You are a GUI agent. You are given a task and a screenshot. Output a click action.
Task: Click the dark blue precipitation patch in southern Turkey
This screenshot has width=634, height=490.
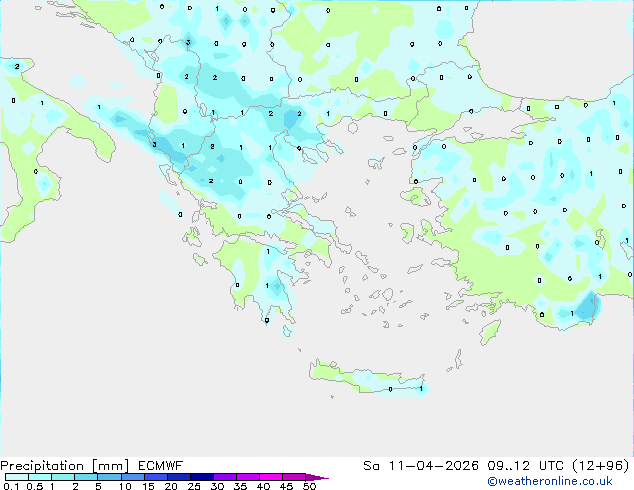587,306
